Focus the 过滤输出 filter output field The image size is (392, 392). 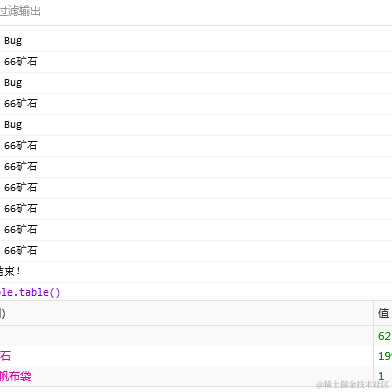tap(196, 12)
